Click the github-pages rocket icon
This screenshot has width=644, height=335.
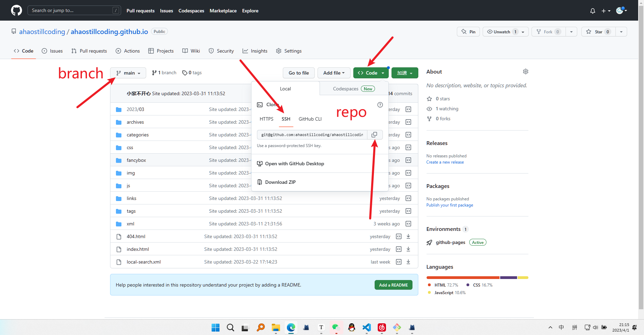(x=429, y=243)
